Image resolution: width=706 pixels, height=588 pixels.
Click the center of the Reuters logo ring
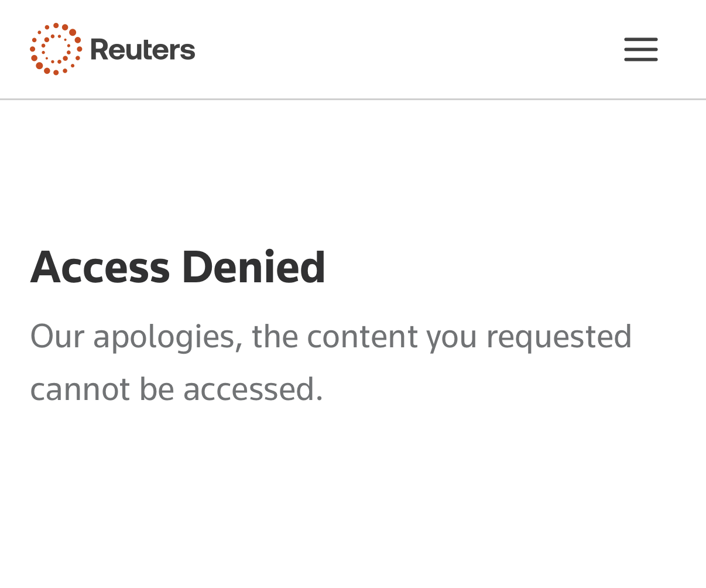coord(56,49)
